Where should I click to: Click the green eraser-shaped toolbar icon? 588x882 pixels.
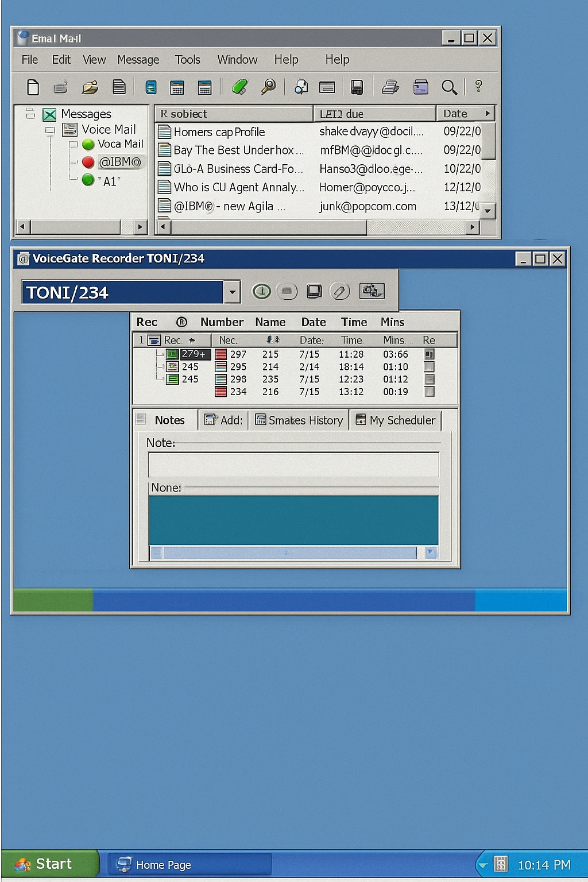click(239, 87)
